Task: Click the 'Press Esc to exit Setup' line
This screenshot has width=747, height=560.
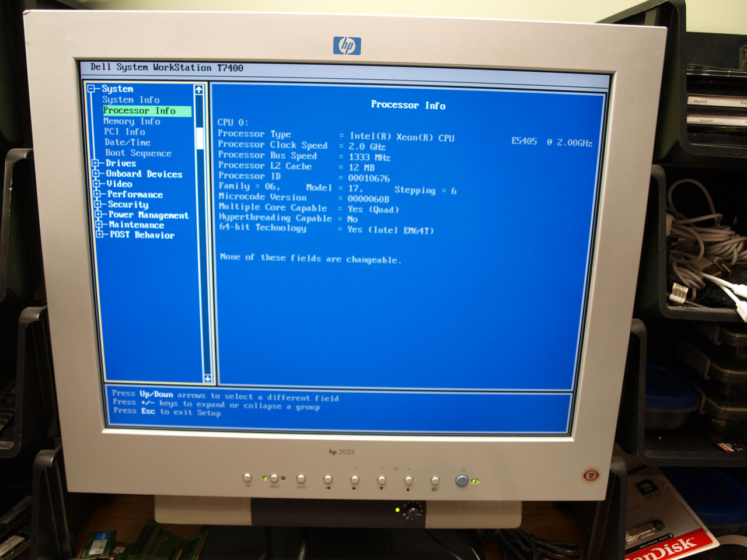Action: (167, 412)
